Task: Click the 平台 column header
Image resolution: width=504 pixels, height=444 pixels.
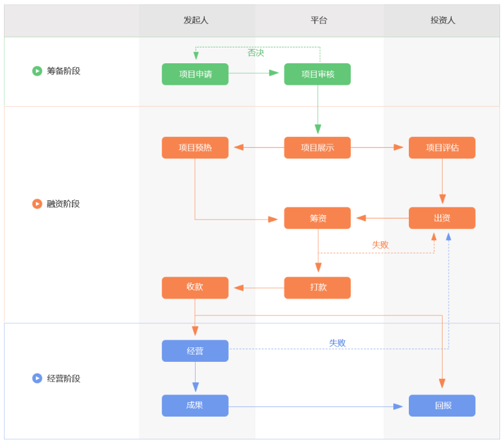Action: point(319,21)
